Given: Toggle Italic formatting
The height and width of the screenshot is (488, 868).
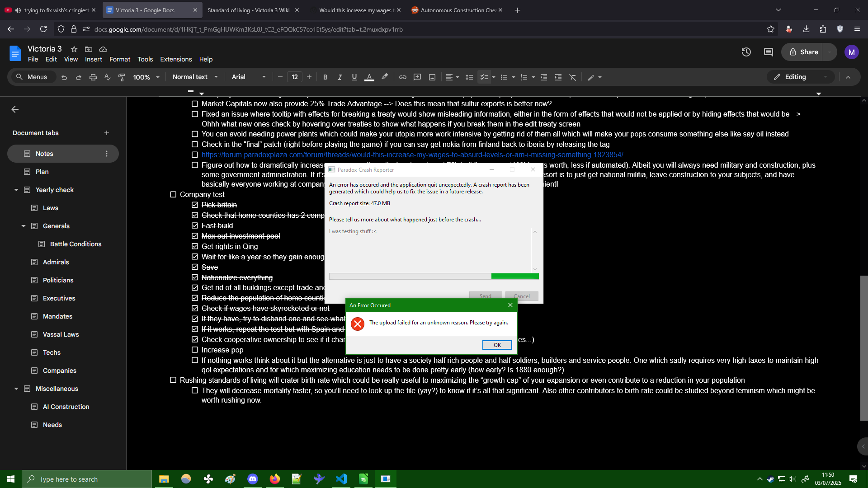Looking at the screenshot, I should pos(340,77).
